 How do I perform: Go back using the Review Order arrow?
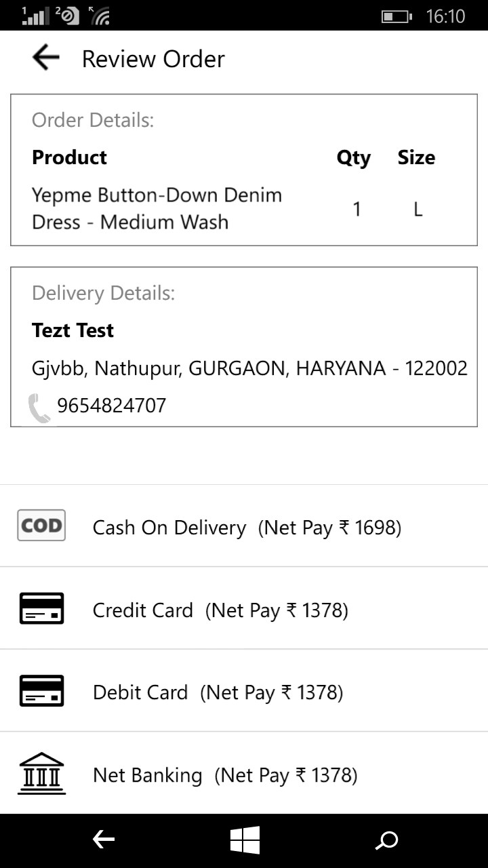tap(45, 58)
